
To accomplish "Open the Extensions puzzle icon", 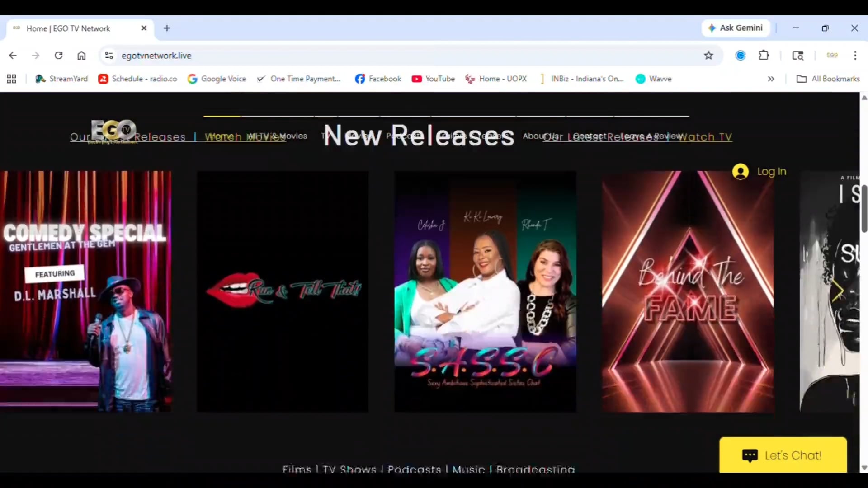I will (764, 55).
